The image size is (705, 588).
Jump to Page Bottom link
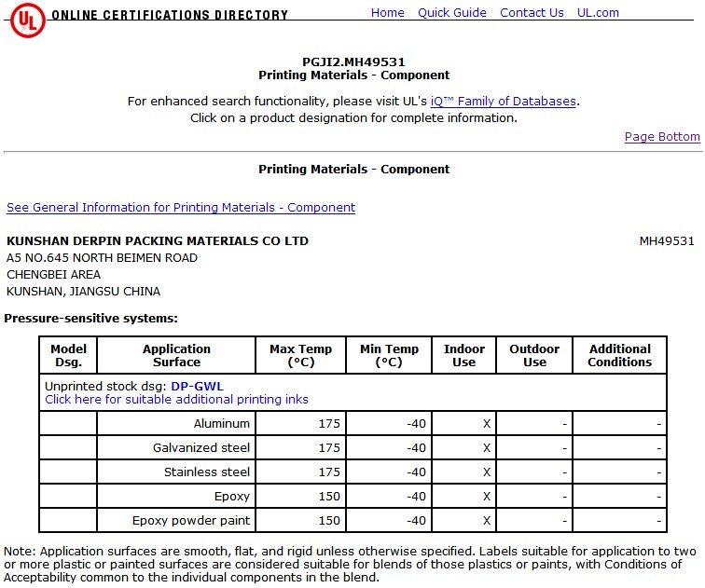click(x=662, y=137)
